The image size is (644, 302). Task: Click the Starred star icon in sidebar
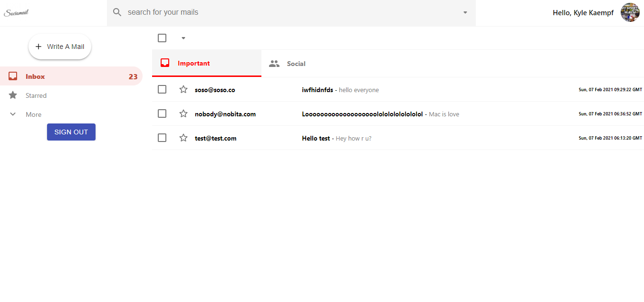(x=13, y=95)
